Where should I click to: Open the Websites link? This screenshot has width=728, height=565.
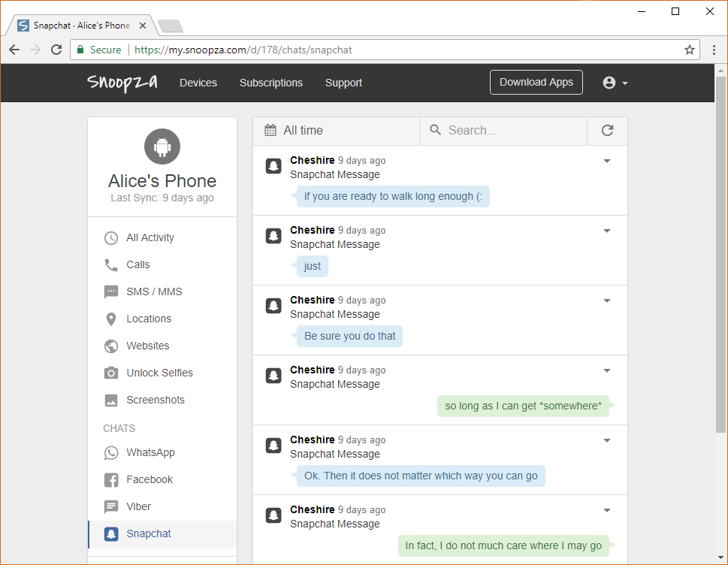[148, 346]
